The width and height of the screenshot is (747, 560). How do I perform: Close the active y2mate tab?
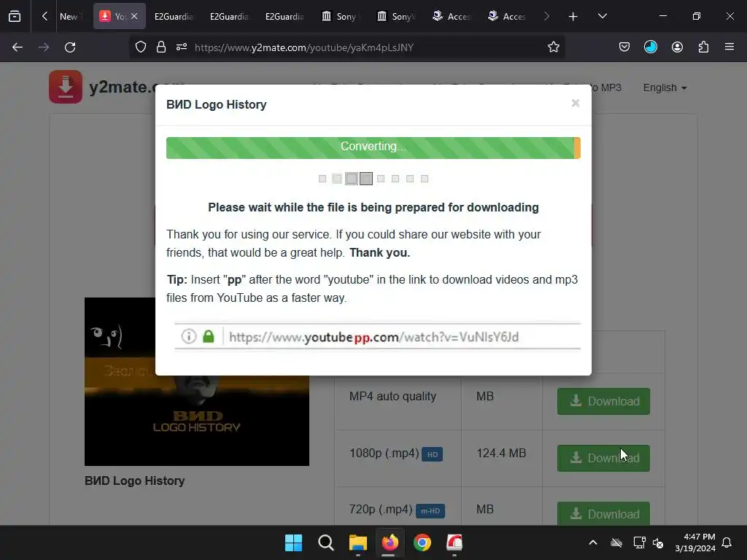click(x=134, y=16)
